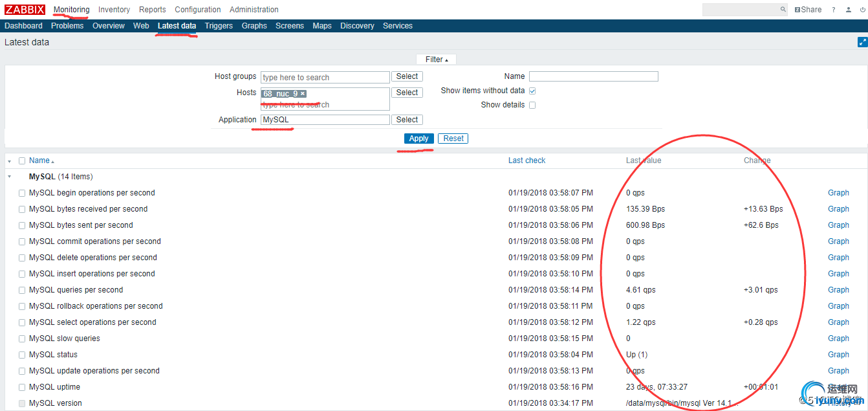The height and width of the screenshot is (411, 868).
Task: Go to the Triggers tab
Action: [219, 26]
